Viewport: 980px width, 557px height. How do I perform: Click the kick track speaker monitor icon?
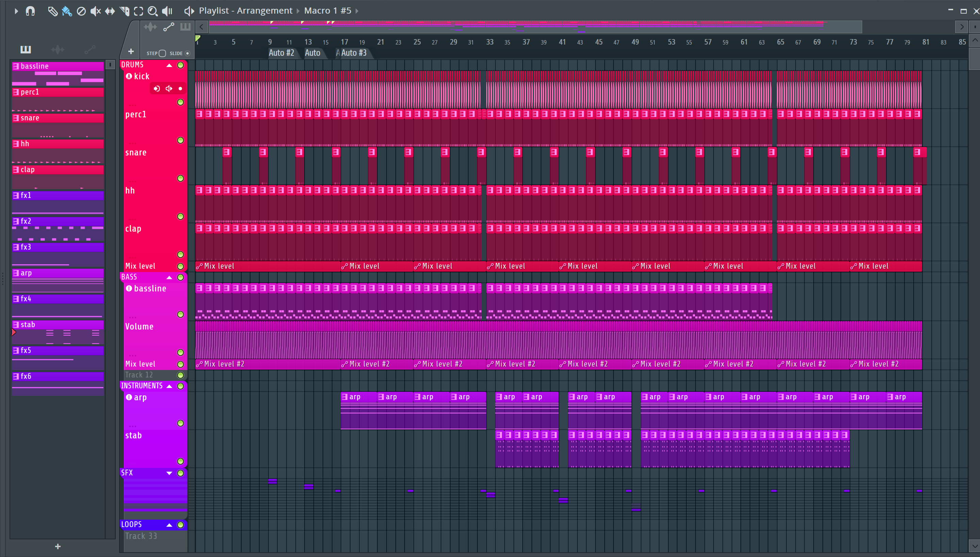[169, 89]
